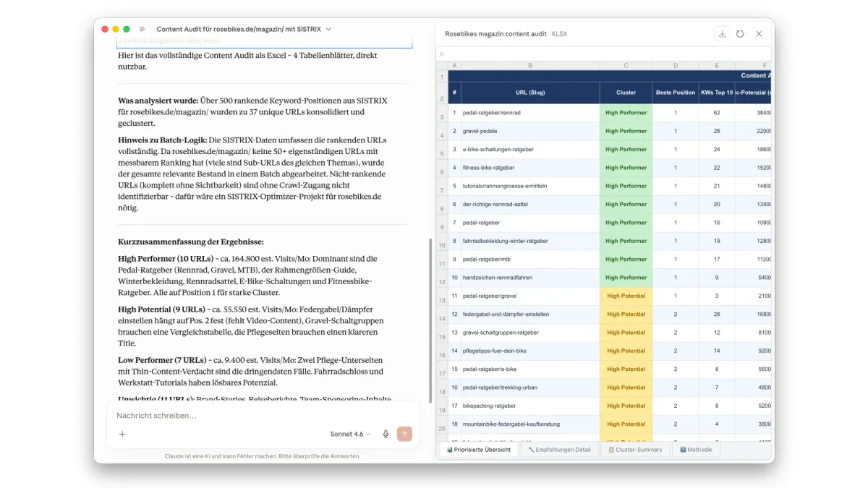Image resolution: width=868 pixels, height=488 pixels.
Task: Select the KWs Top 10 header cell
Action: 717,93
